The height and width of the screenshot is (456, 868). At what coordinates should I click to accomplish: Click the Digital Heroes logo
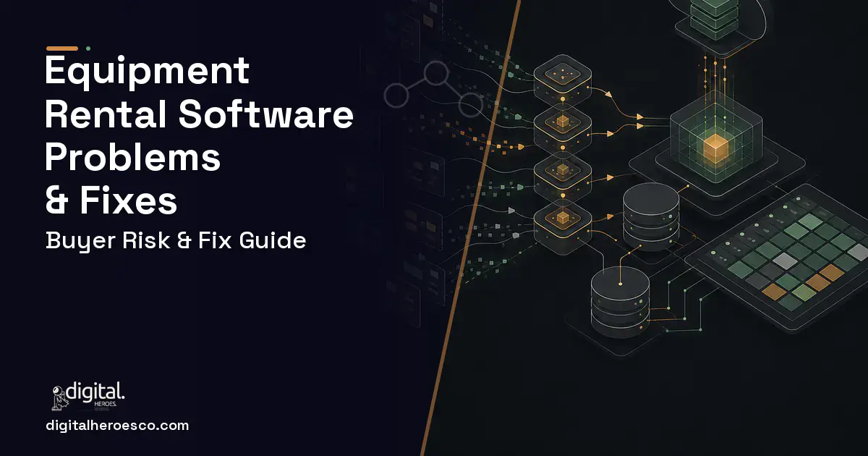[88, 396]
